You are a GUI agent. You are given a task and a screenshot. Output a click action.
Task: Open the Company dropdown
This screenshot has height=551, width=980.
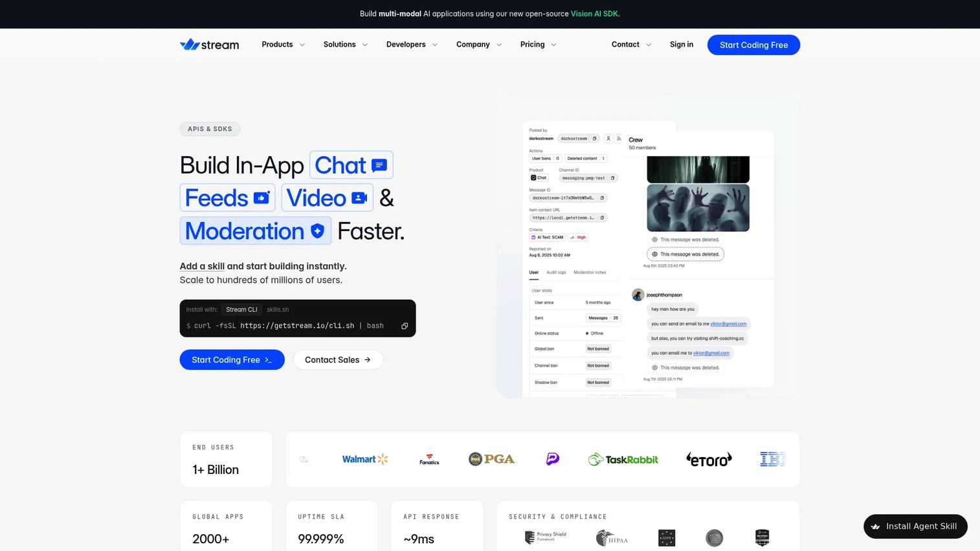point(479,45)
